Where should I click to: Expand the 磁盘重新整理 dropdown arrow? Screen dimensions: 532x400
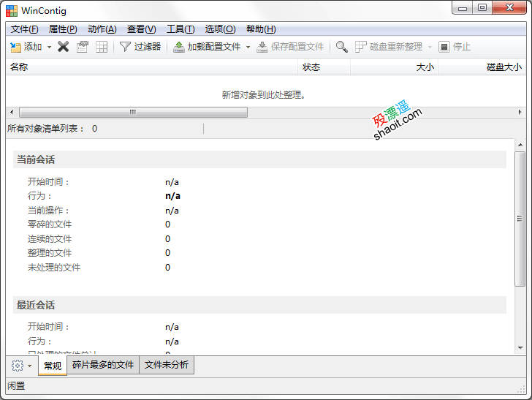point(430,47)
